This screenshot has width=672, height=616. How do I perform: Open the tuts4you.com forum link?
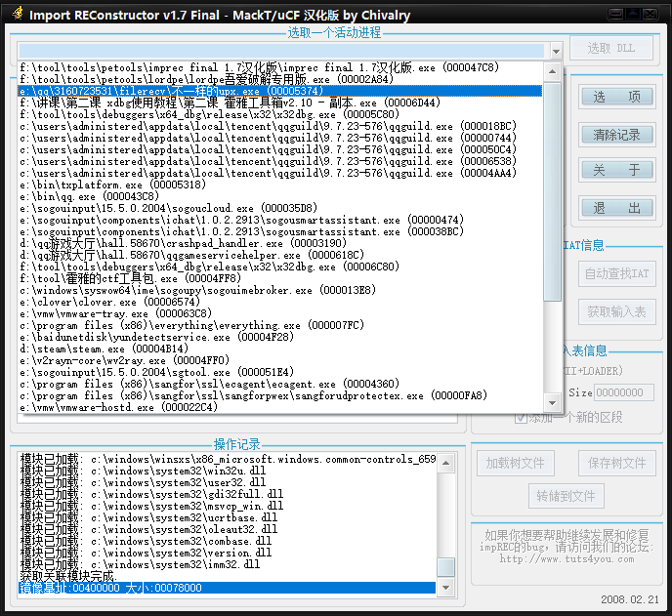[x=568, y=559]
